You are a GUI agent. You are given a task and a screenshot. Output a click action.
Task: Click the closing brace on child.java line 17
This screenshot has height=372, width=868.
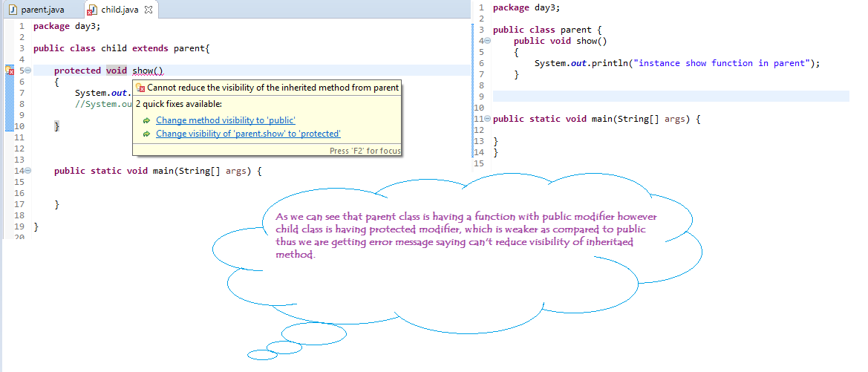click(x=57, y=204)
